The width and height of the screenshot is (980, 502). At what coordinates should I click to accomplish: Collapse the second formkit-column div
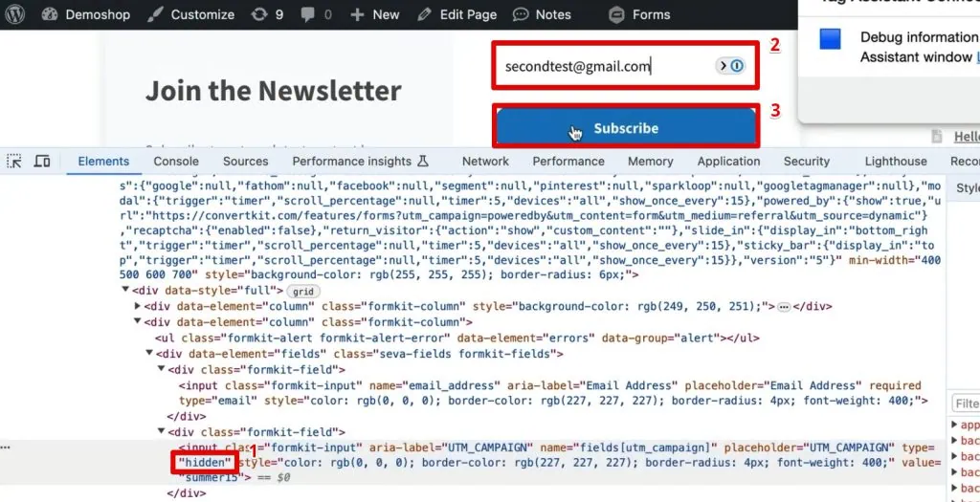(x=138, y=321)
